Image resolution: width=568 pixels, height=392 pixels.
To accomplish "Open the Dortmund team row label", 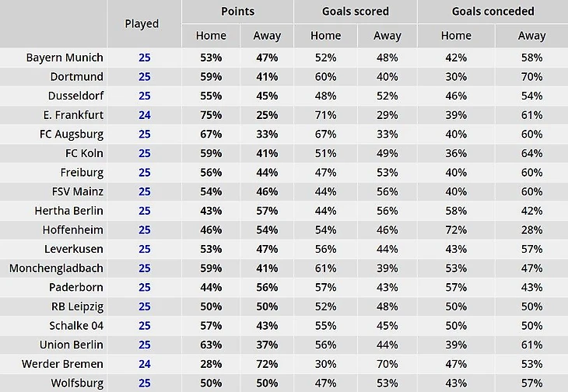I will [77, 77].
